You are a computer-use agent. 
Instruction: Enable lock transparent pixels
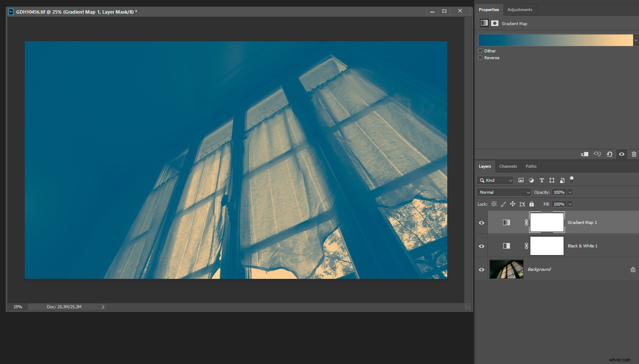point(494,204)
